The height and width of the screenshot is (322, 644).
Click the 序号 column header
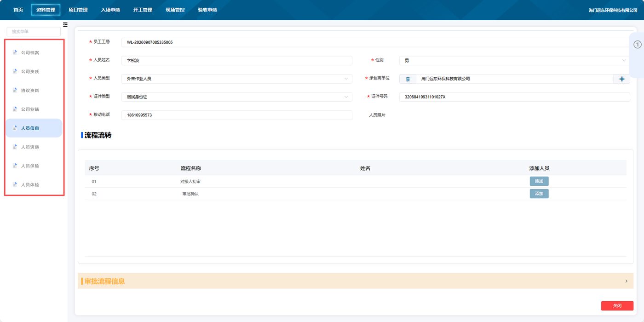coord(94,168)
